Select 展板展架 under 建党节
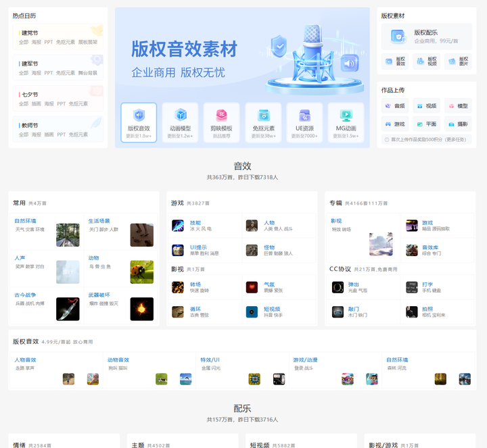Viewport: 487px width, 448px height. pos(87,42)
